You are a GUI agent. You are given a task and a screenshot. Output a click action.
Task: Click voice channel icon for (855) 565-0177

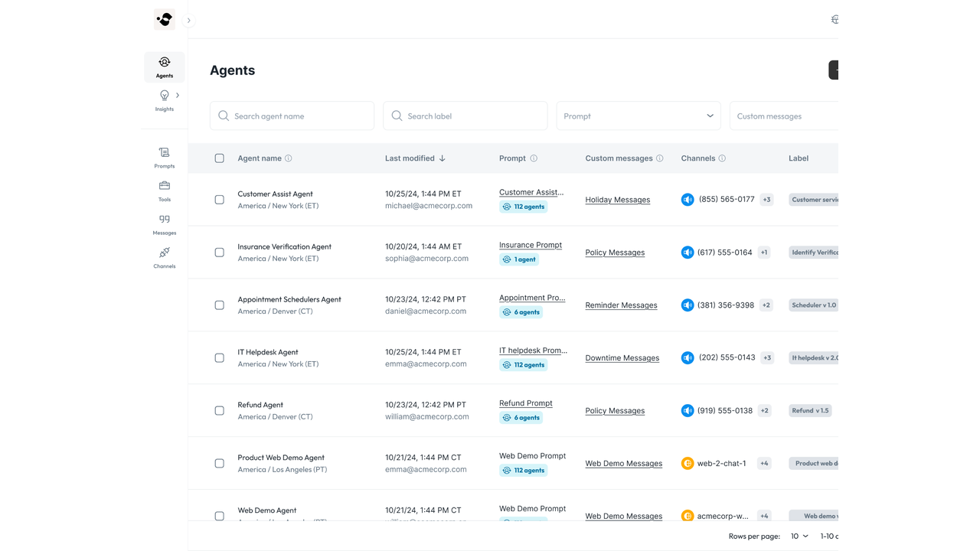688,200
